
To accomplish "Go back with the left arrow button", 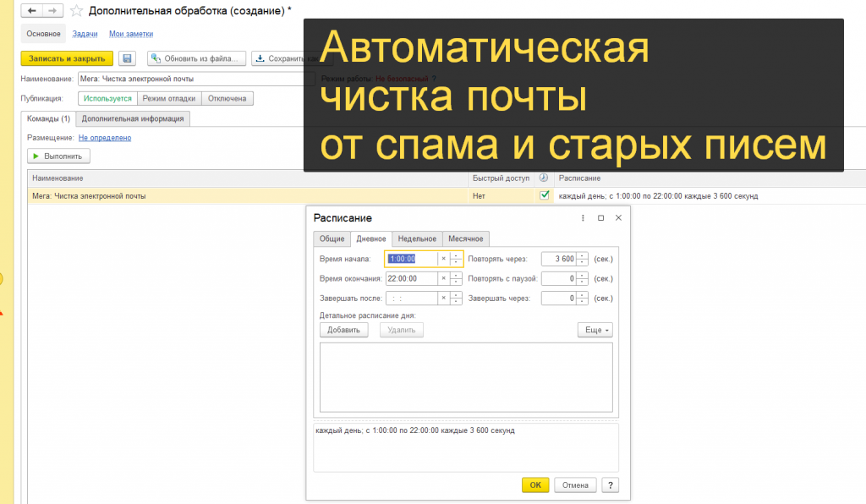I will (x=31, y=10).
